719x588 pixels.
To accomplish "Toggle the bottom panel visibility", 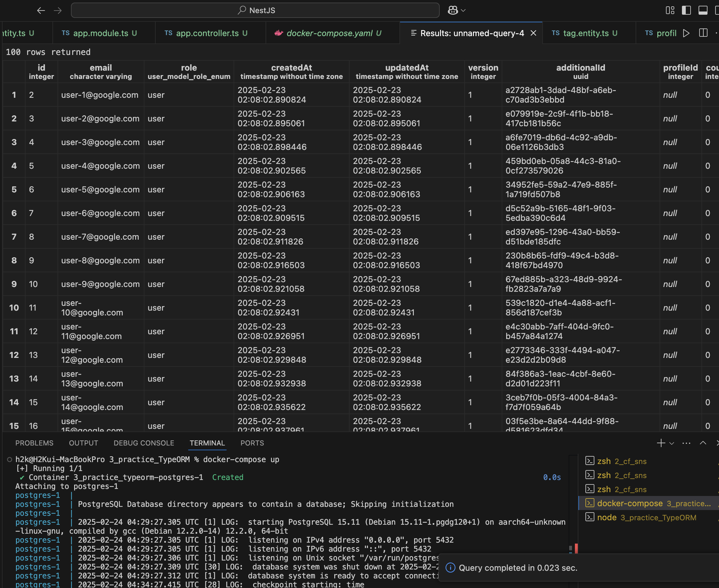I will tap(703, 11).
